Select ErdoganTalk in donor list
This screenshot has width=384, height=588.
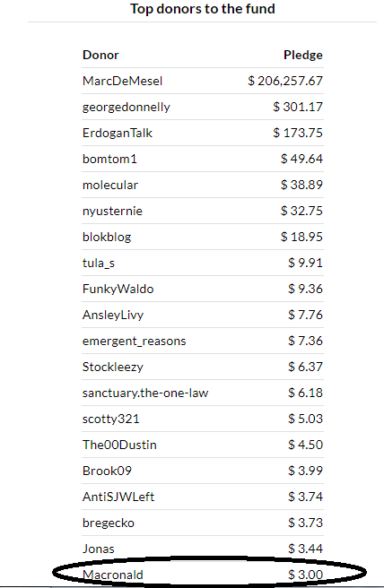click(118, 133)
